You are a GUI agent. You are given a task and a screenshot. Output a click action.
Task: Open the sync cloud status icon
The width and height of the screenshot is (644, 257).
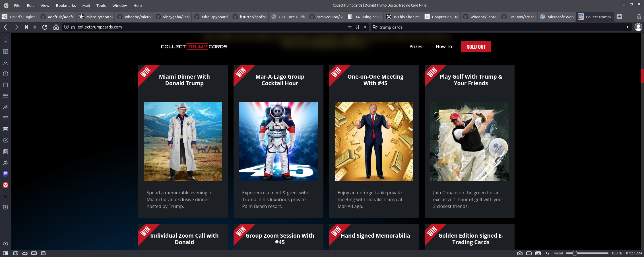click(x=25, y=253)
